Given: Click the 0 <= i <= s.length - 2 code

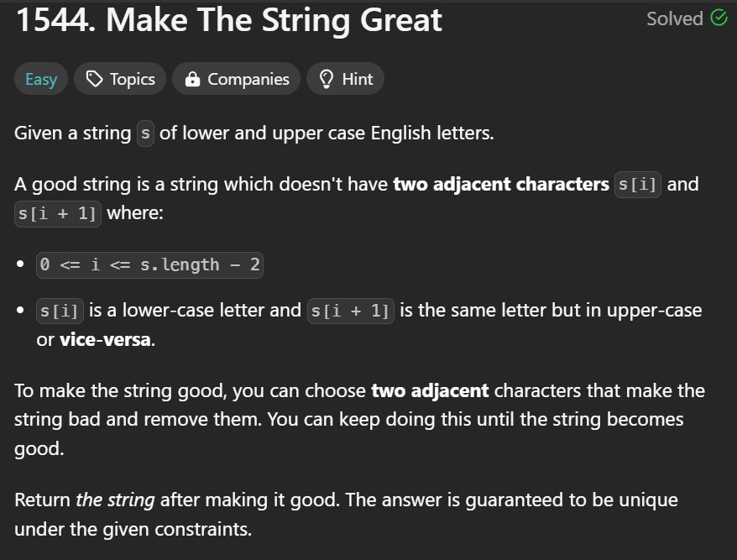Looking at the screenshot, I should (149, 265).
